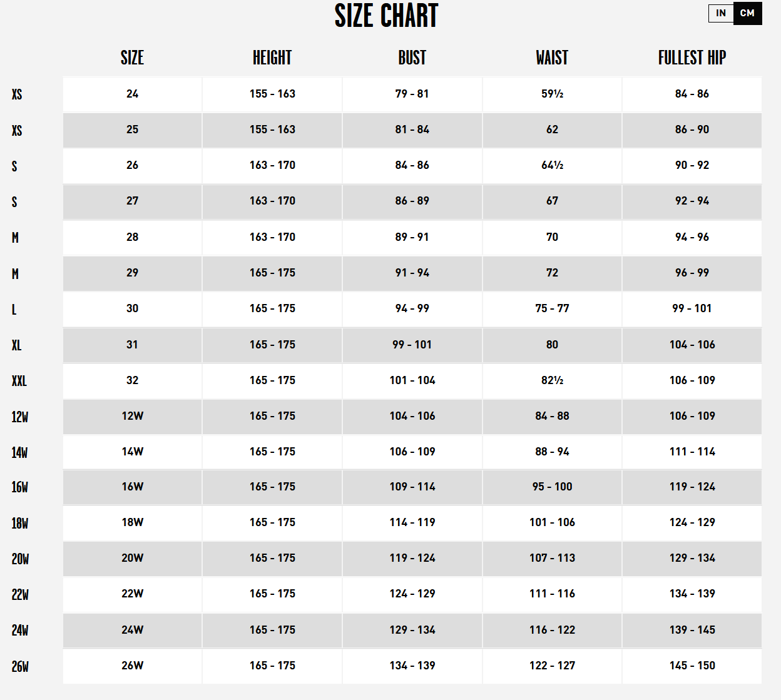Select the CM unit option
781x700 pixels.
coord(747,13)
